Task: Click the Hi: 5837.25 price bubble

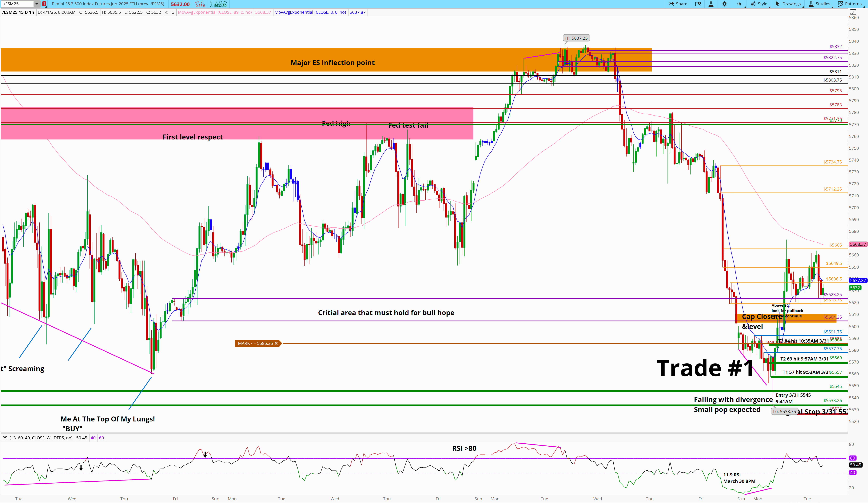Action: click(x=576, y=38)
